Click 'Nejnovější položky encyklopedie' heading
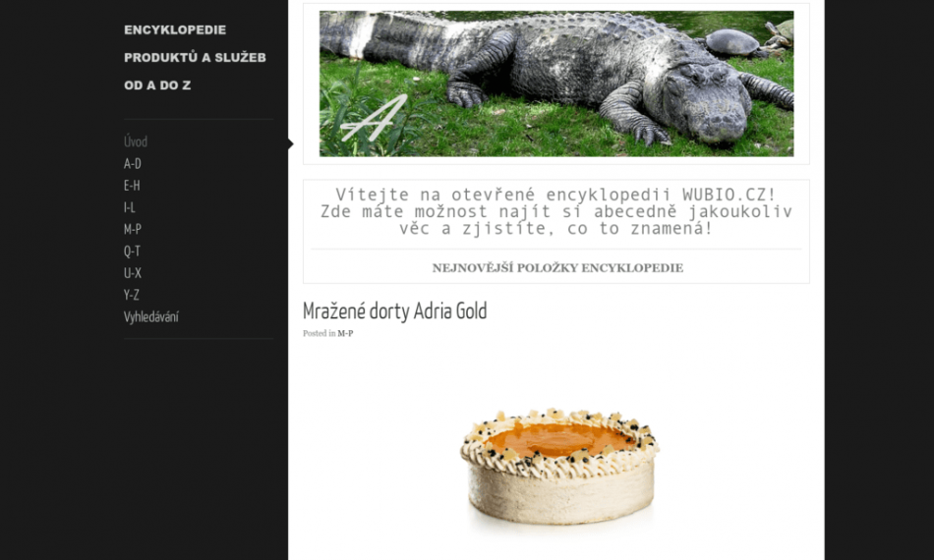Screen dimensions: 934x560 pyautogui.click(x=557, y=268)
